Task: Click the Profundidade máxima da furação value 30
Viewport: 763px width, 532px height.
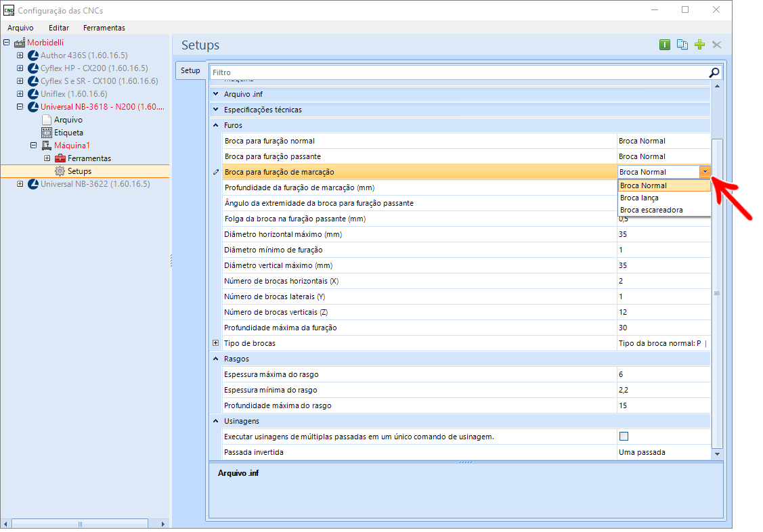Action: pyautogui.click(x=663, y=328)
